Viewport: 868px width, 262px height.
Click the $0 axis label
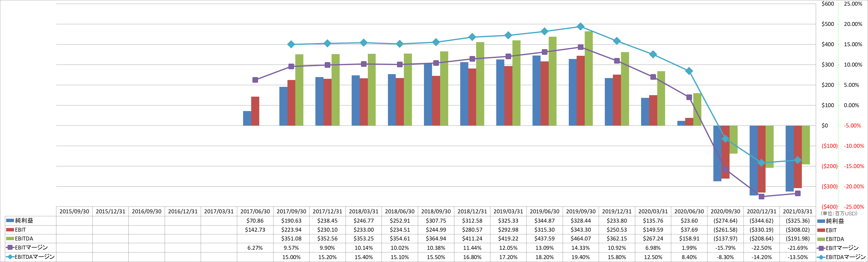coord(825,125)
